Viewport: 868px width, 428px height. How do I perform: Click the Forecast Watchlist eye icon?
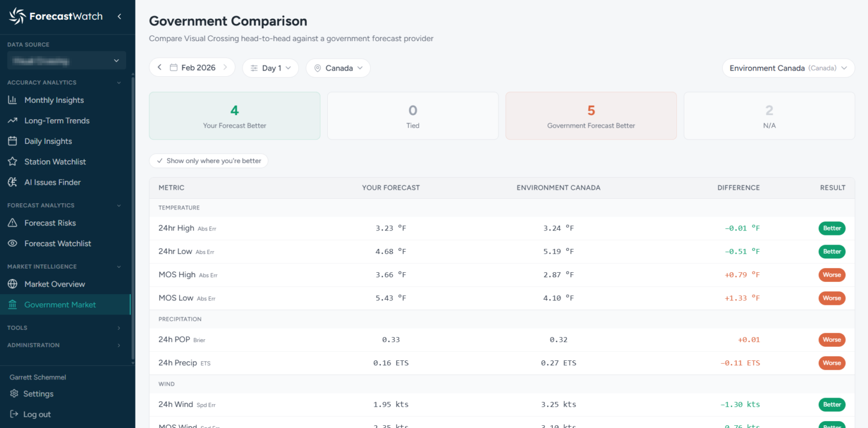12,243
